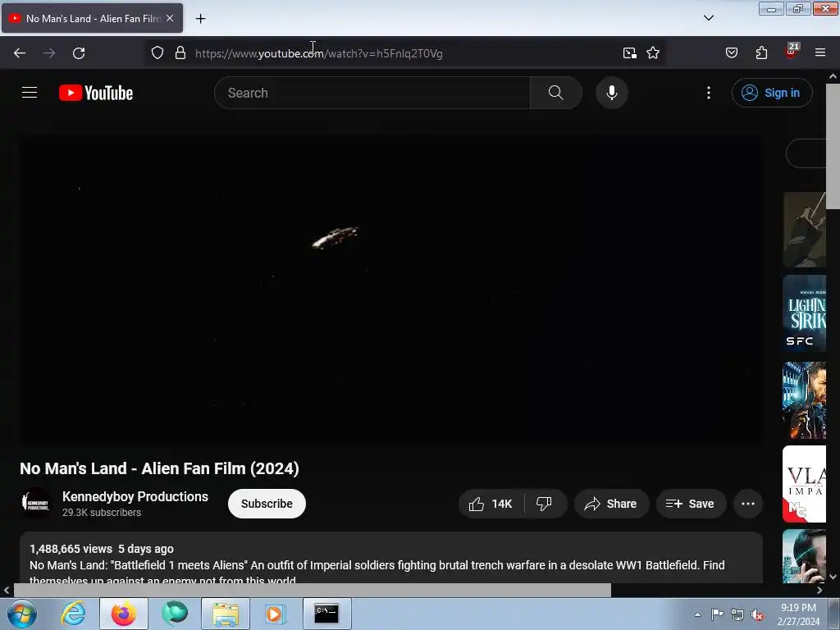The width and height of the screenshot is (840, 630).
Task: Open the tracking protection shield icon
Action: point(157,53)
